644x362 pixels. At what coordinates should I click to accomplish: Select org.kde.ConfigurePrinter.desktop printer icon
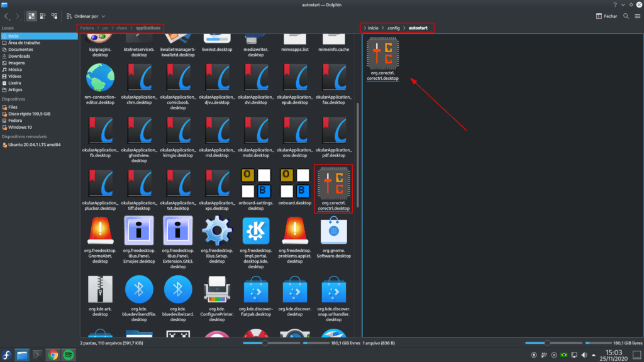click(218, 290)
